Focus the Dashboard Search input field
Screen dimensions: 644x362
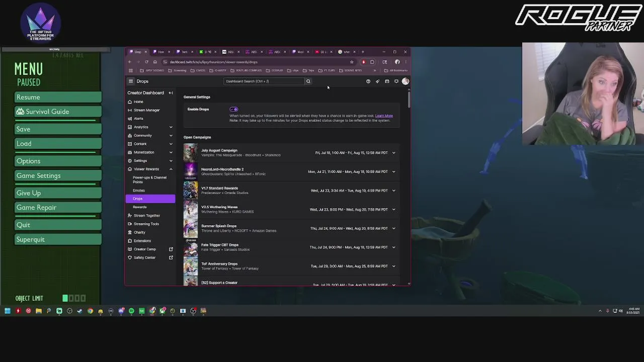[264, 81]
